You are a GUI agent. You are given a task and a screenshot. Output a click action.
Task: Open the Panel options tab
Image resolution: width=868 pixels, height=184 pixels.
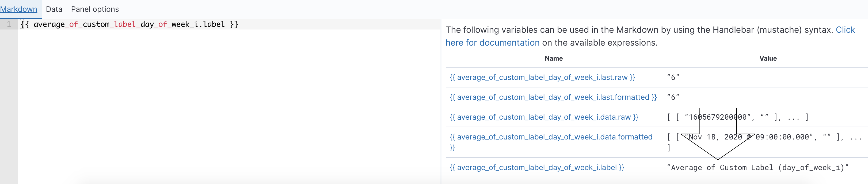click(95, 9)
